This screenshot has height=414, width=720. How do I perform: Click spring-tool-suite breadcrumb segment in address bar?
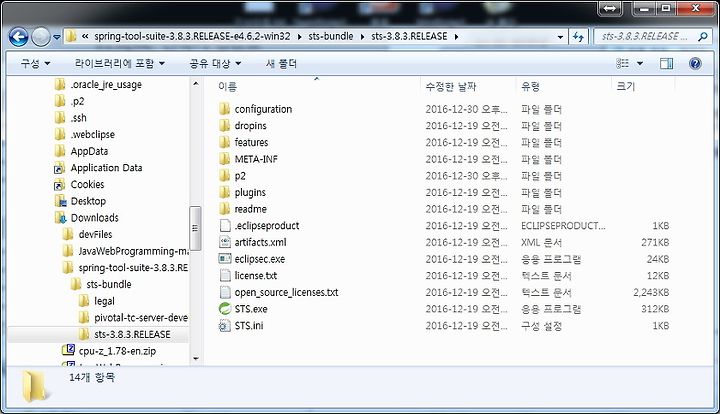192,36
